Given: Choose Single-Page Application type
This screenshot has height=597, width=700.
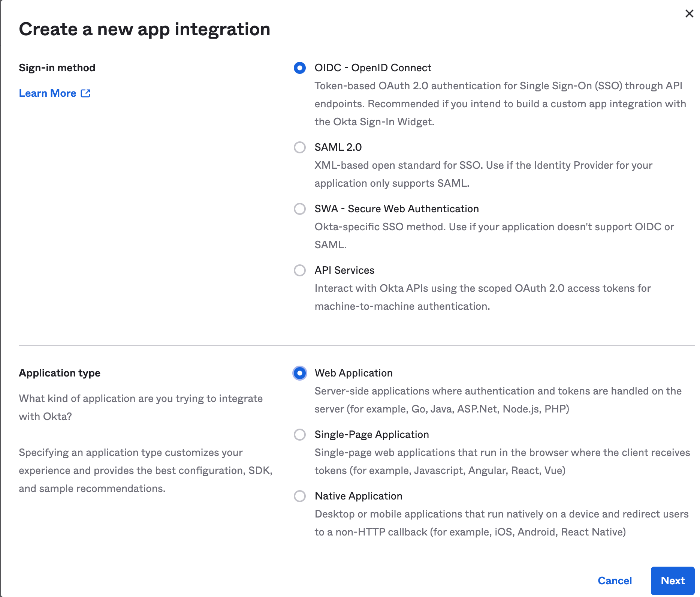Looking at the screenshot, I should tap(299, 435).
